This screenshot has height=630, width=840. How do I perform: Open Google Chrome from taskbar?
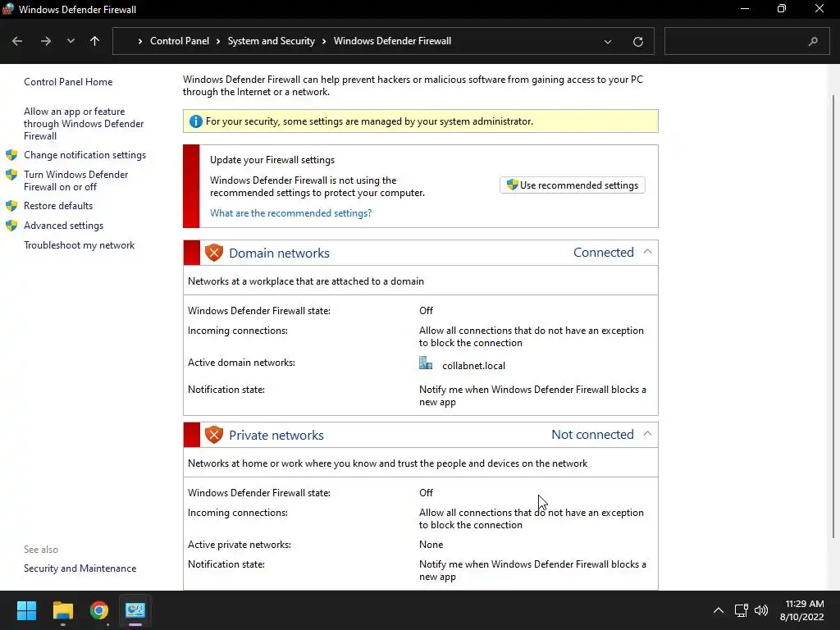click(x=99, y=610)
